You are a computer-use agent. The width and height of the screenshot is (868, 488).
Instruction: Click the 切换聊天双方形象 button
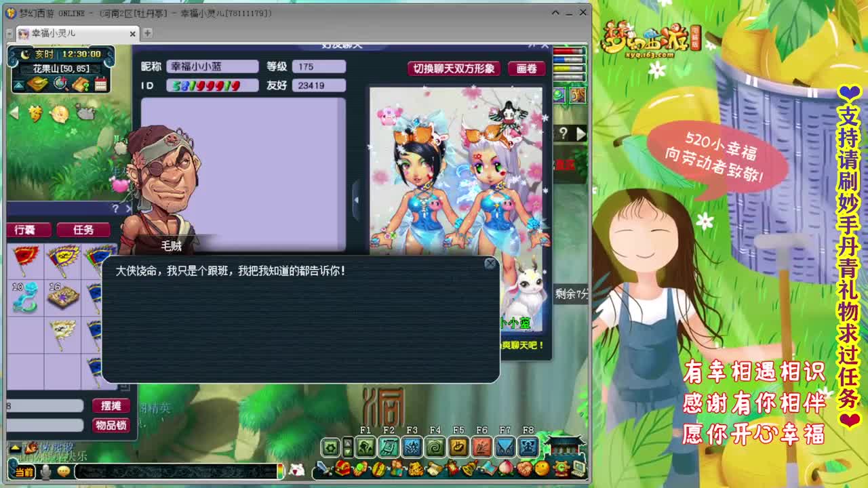(x=454, y=68)
